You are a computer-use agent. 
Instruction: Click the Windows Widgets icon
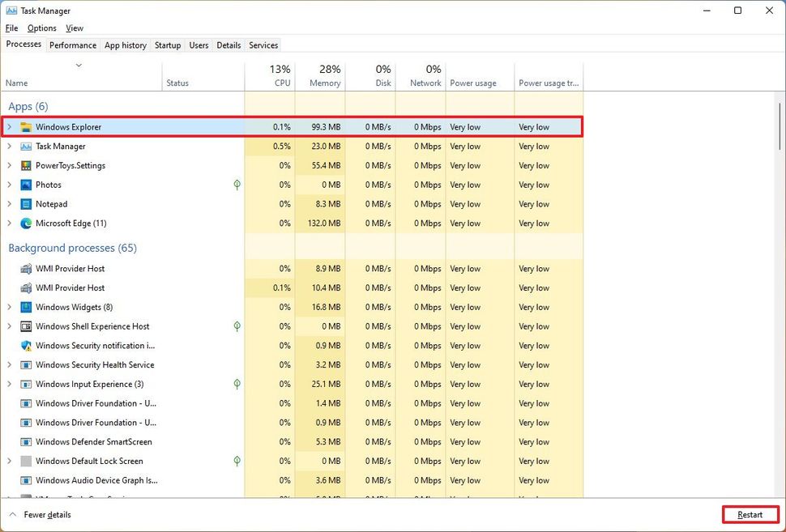click(x=27, y=307)
